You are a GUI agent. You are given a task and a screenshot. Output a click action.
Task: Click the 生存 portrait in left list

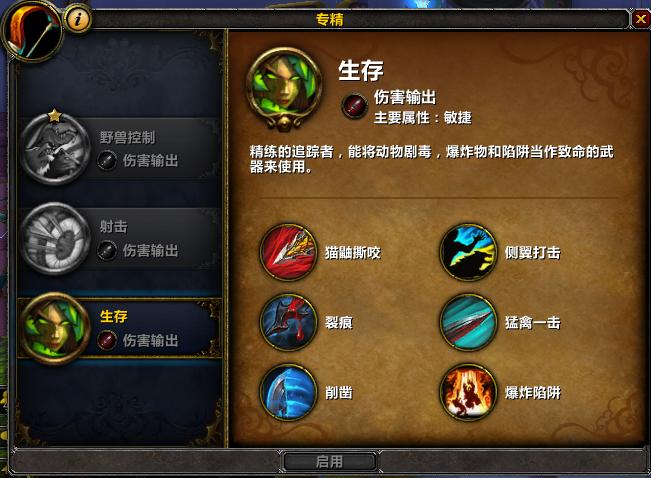(x=55, y=328)
